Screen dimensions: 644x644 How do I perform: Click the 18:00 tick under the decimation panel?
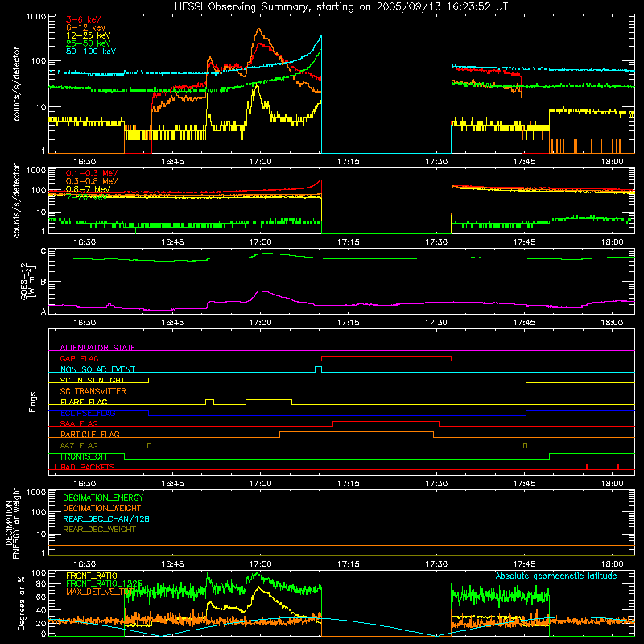tap(612, 564)
